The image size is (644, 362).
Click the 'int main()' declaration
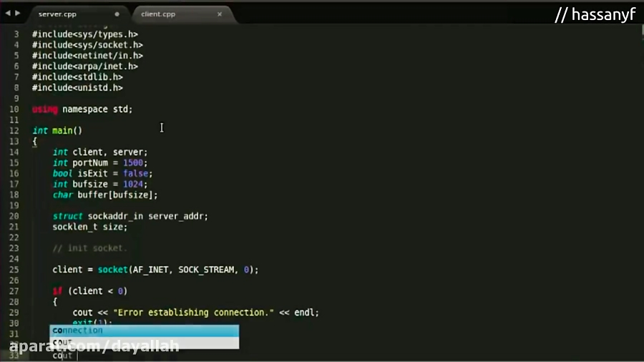(x=57, y=130)
